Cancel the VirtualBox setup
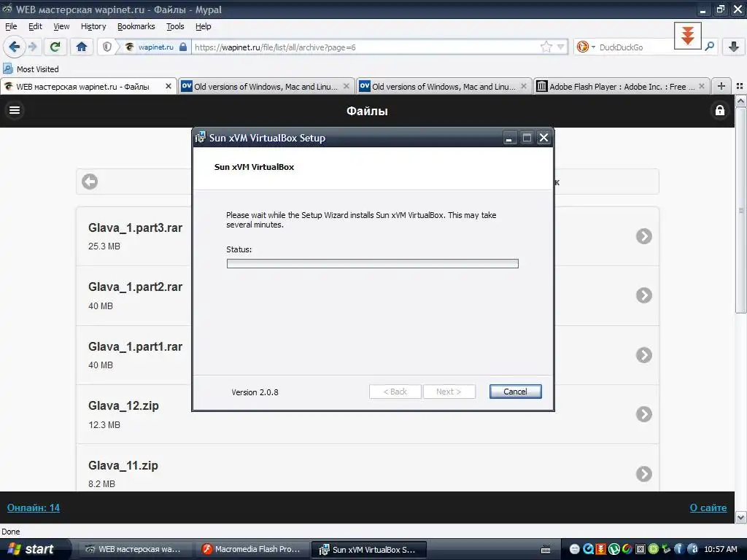Viewport: 747px width, 560px height. (515, 392)
